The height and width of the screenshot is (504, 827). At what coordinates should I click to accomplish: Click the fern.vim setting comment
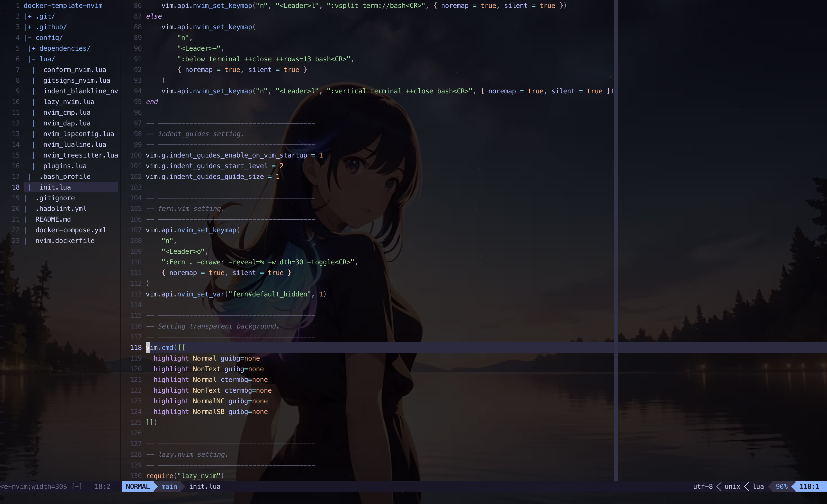pos(185,209)
